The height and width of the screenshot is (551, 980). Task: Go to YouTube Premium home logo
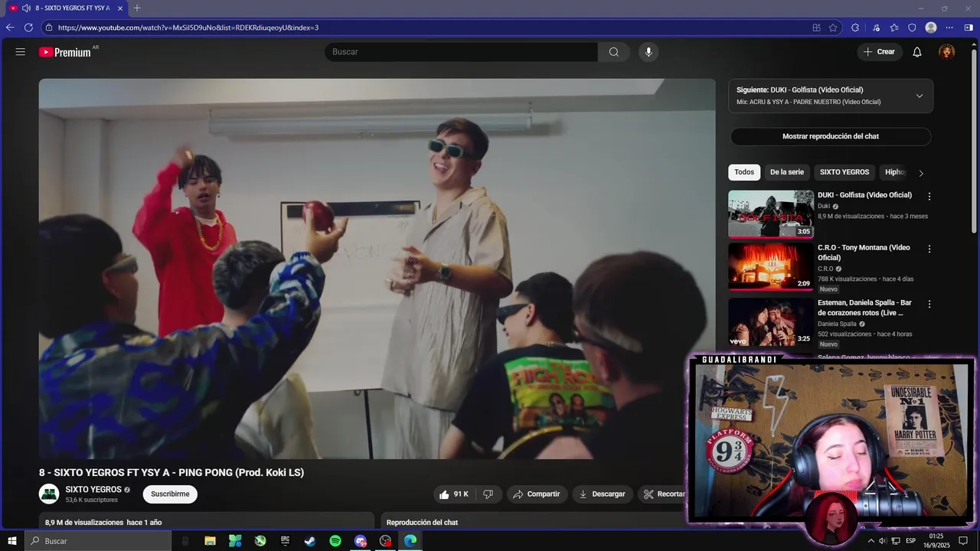coord(66,52)
